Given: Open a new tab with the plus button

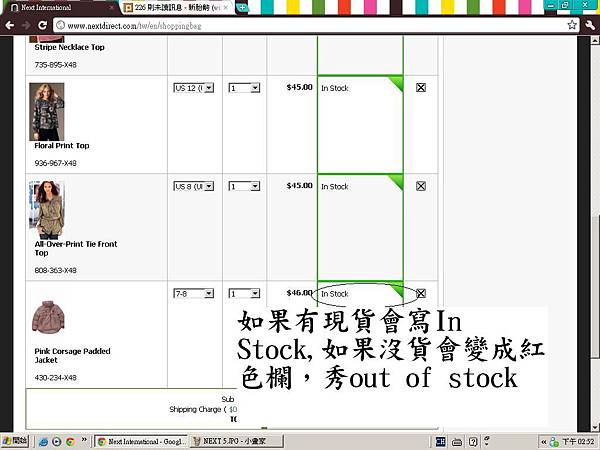Looking at the screenshot, I should click(242, 7).
